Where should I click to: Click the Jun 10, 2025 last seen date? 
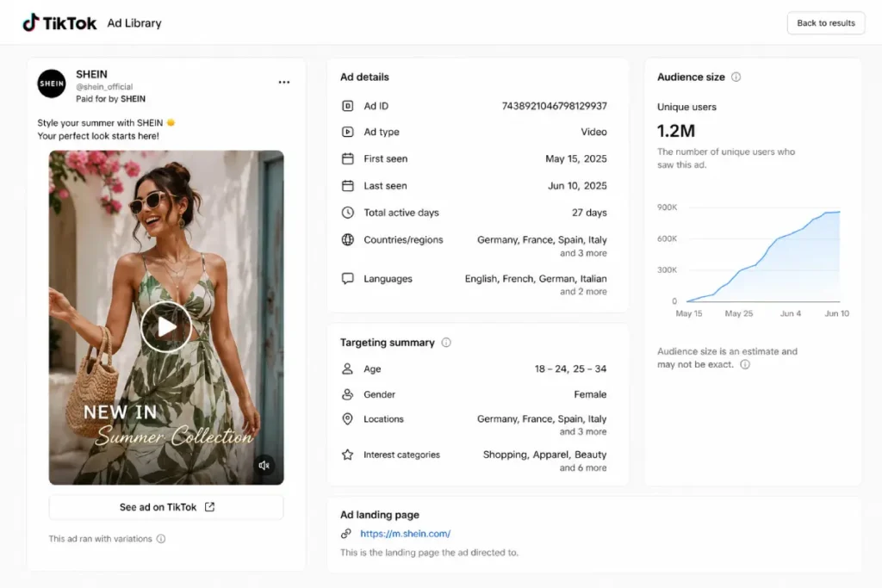[577, 185]
